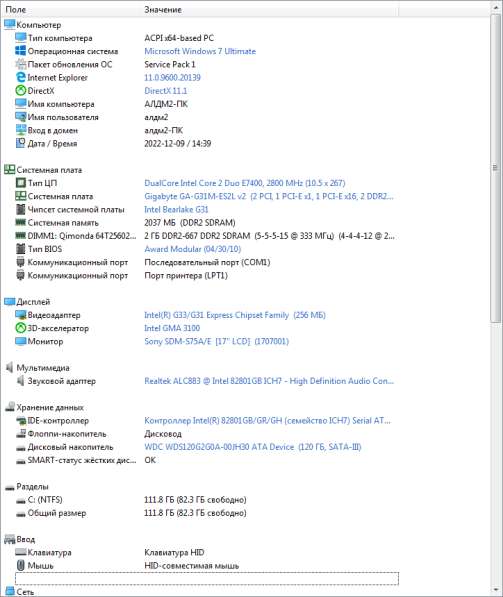Click the scrollbar up arrow
This screenshot has height=597, width=503.
(495, 7)
